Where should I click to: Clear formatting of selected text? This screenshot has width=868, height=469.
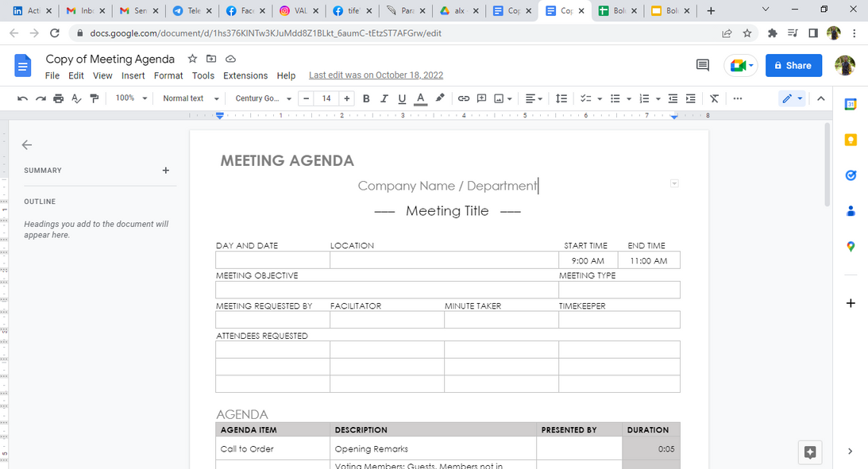pyautogui.click(x=714, y=98)
